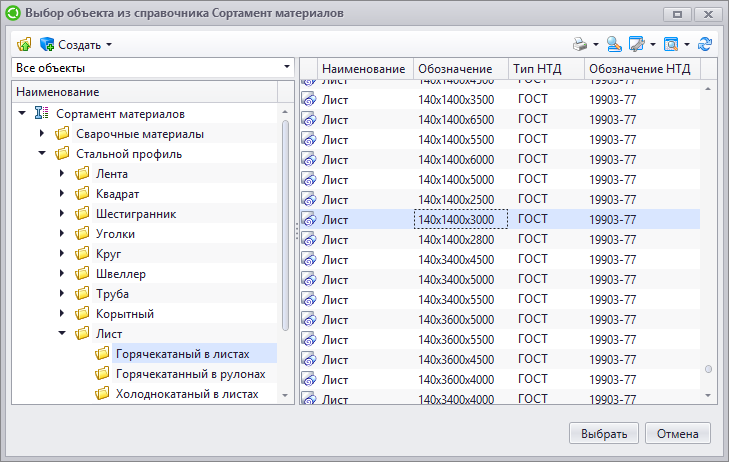Image resolution: width=729 pixels, height=462 pixels.
Task: Select row with 140x3600x5000 sheet
Action: [x=500, y=320]
